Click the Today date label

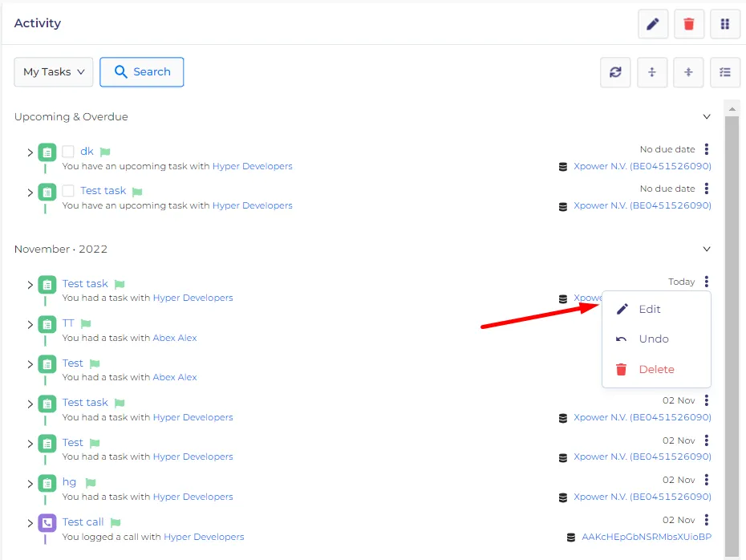(x=681, y=282)
